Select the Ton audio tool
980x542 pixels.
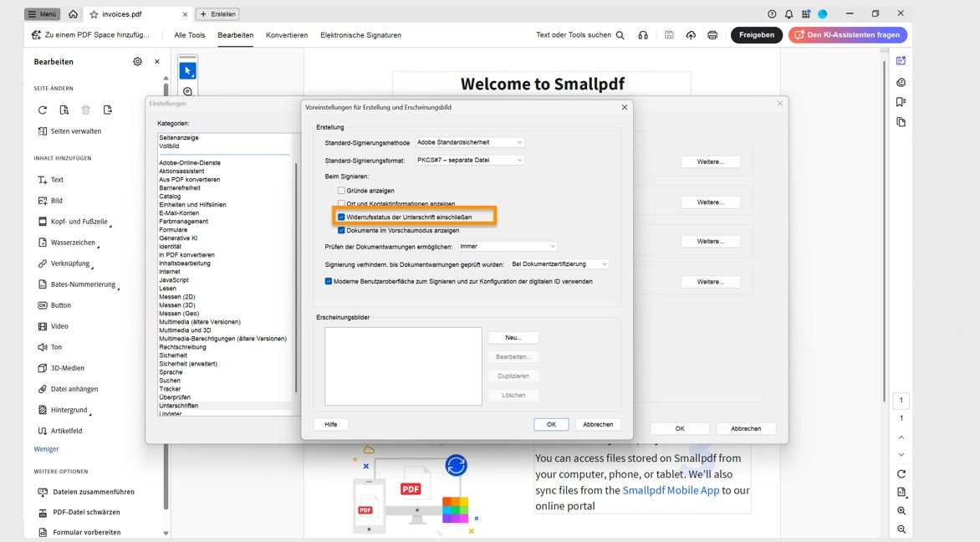click(x=50, y=347)
